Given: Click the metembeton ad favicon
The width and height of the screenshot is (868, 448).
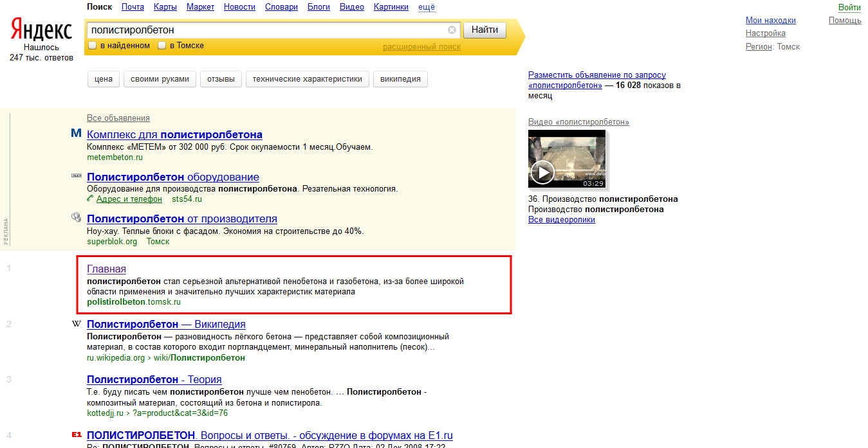Looking at the screenshot, I should pyautogui.click(x=76, y=134).
